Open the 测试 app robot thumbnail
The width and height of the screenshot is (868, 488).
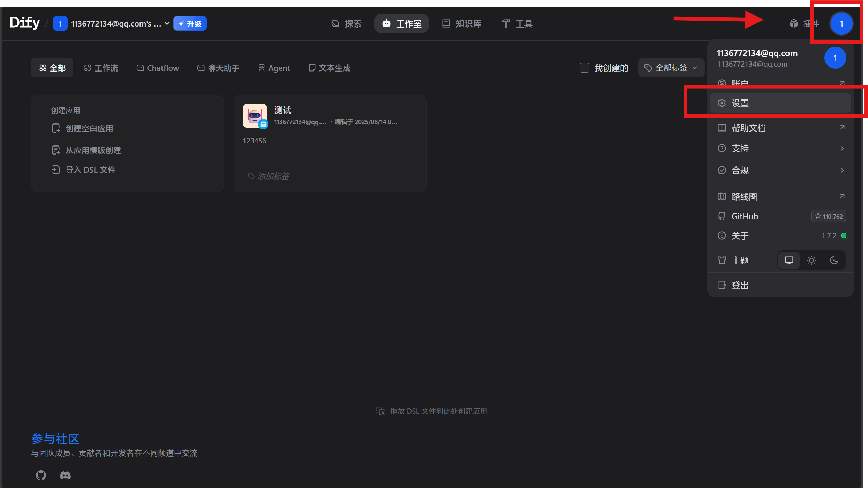coord(255,116)
